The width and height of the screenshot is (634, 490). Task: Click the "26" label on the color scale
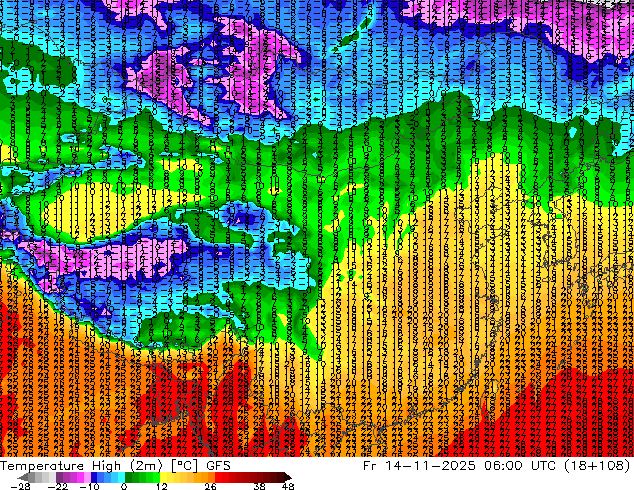pyautogui.click(x=210, y=486)
